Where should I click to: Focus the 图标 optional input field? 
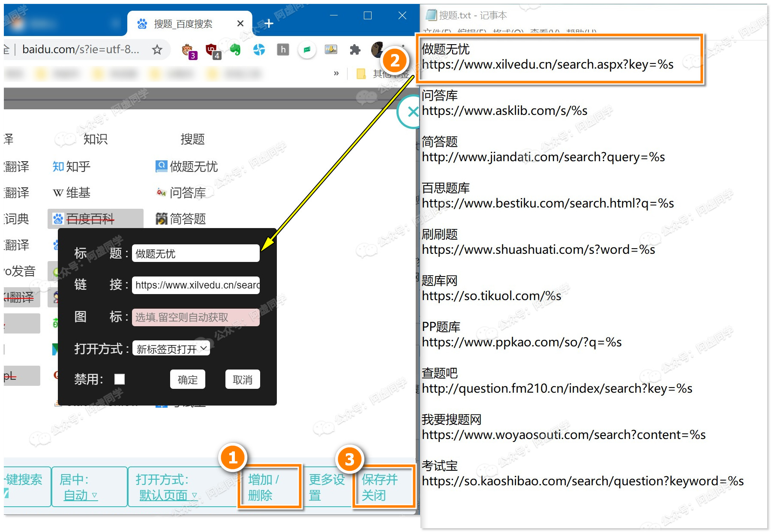(x=196, y=317)
